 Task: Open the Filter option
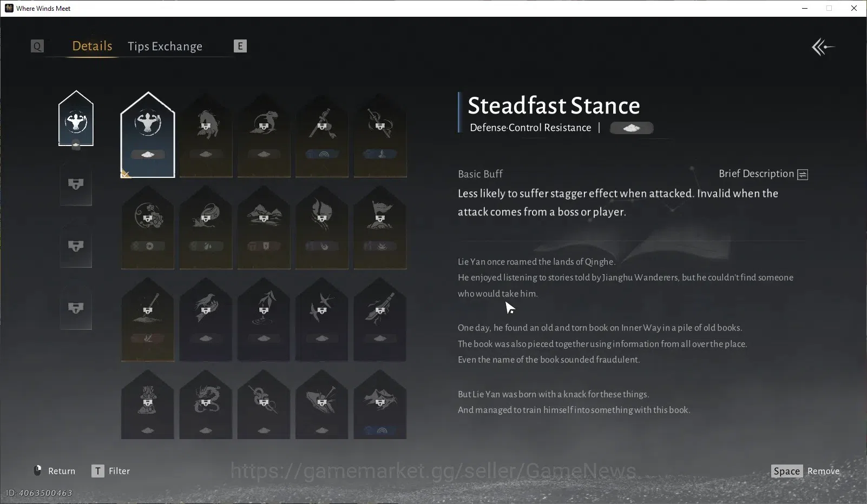(x=111, y=471)
